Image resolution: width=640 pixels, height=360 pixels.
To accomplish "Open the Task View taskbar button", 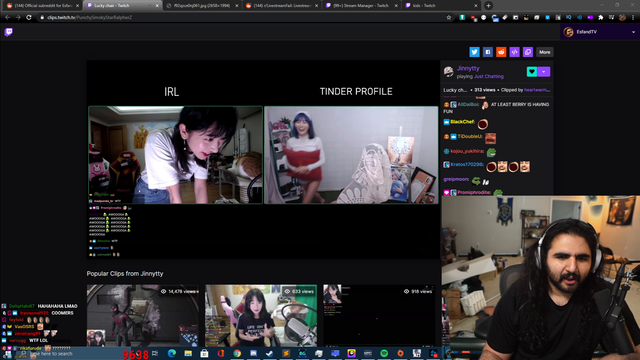I will [x=155, y=353].
